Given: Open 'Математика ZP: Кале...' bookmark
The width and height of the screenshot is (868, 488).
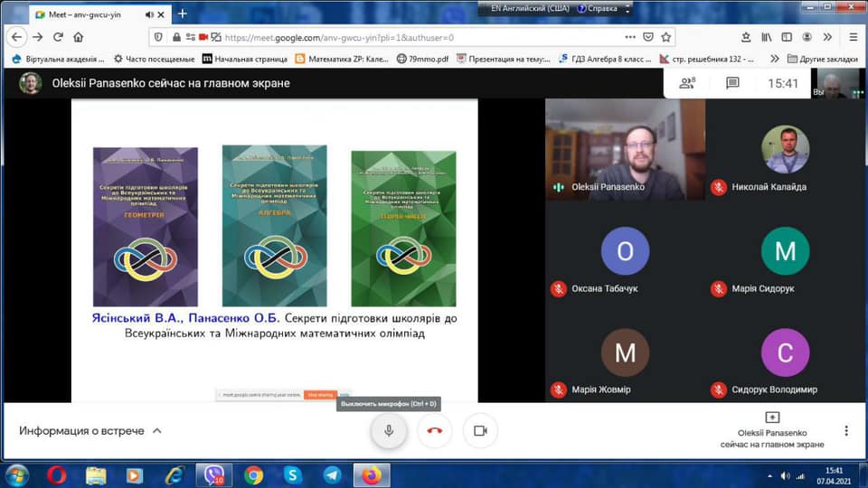Looking at the screenshot, I should pos(342,59).
